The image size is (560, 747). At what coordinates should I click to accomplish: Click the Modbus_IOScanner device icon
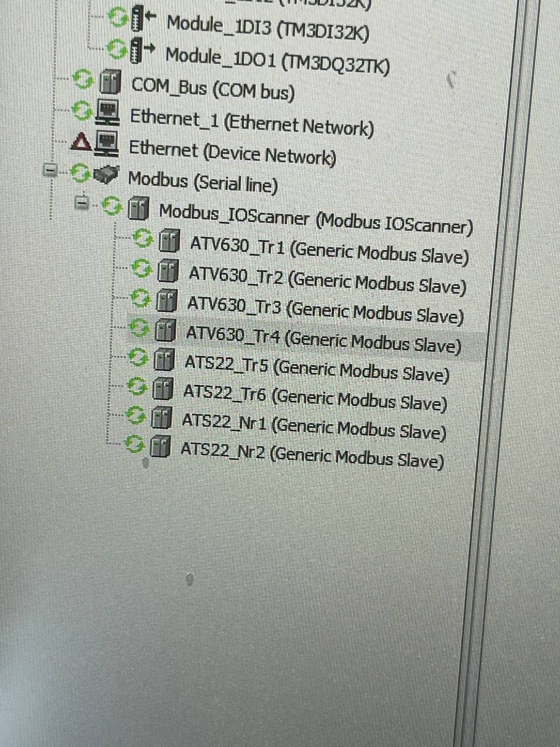138,209
